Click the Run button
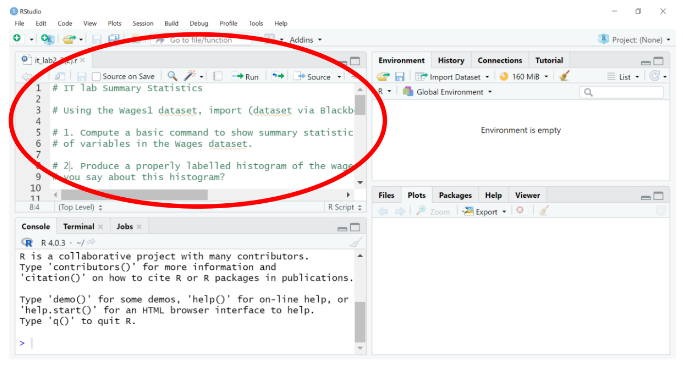Screen dimensions: 683x368 (x=245, y=77)
